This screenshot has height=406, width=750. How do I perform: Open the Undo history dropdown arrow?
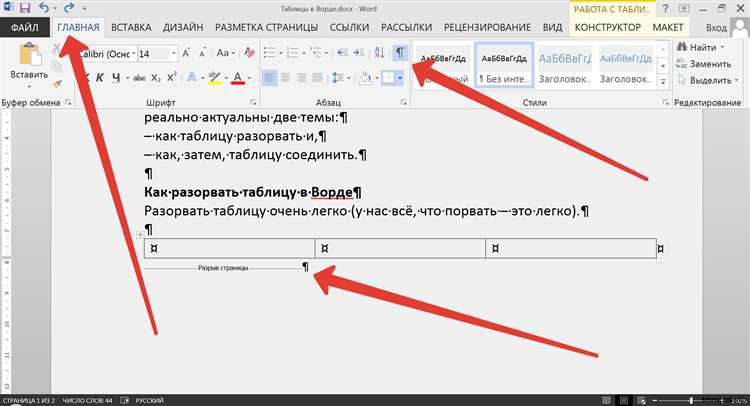55,9
